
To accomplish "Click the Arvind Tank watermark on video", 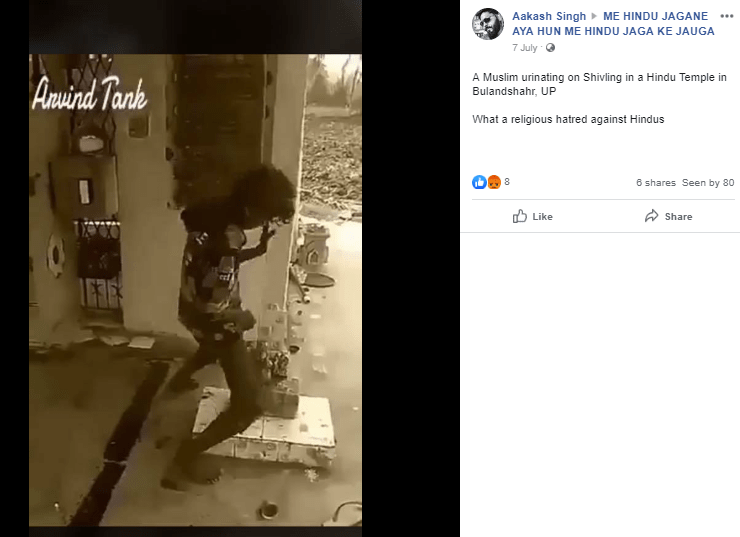I will (x=90, y=93).
